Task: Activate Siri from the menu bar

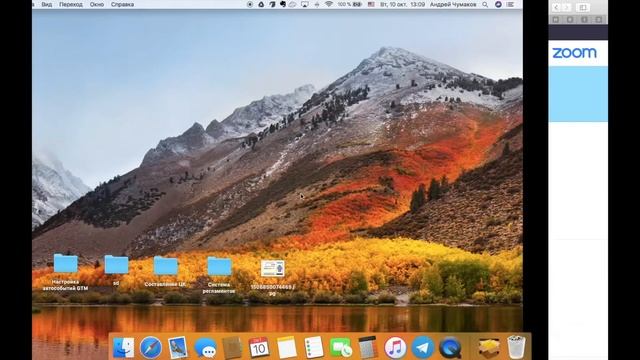Action: point(498,4)
